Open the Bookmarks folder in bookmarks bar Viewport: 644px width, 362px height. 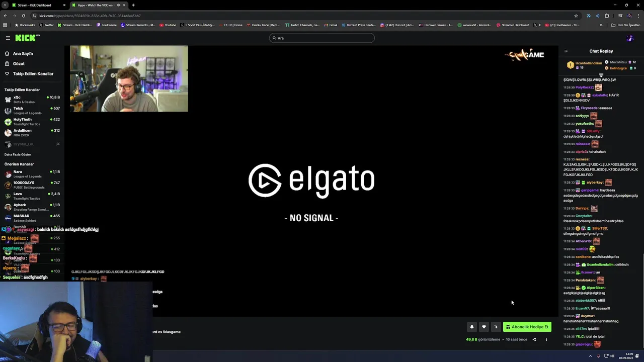[x=25, y=25]
